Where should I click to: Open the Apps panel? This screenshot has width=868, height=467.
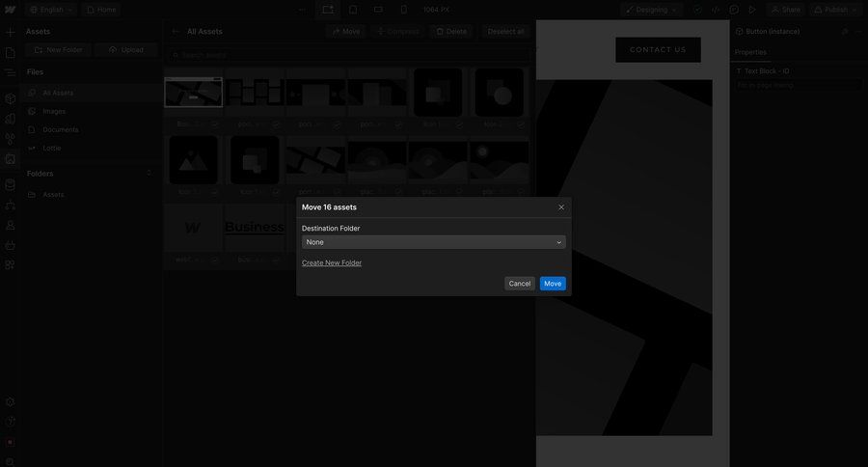(x=10, y=264)
